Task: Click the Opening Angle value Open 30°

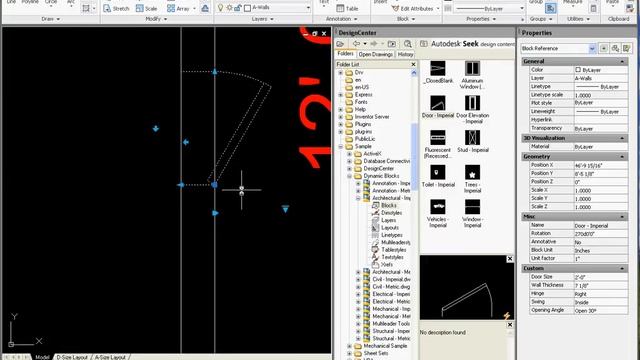Action: click(x=600, y=311)
